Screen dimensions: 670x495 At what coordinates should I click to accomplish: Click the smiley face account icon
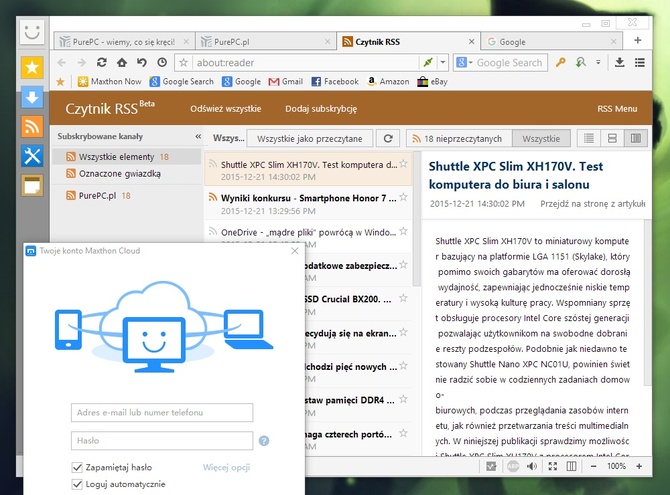(x=32, y=32)
